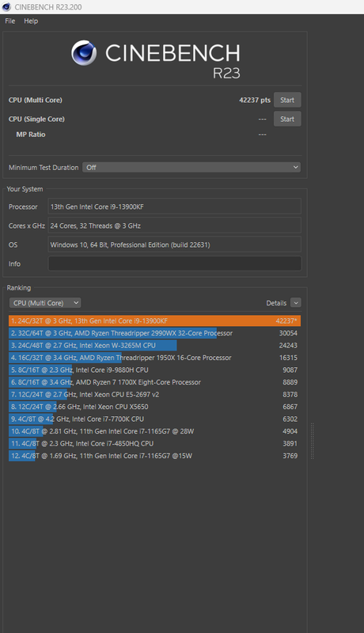Select the Intel Core i9-9880H ranking row

click(x=154, y=370)
